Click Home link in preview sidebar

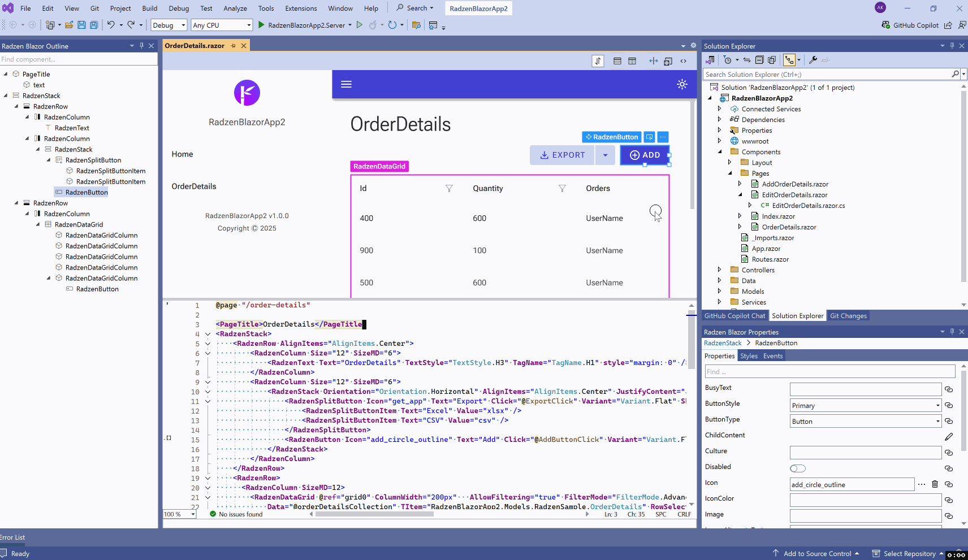coord(182,154)
